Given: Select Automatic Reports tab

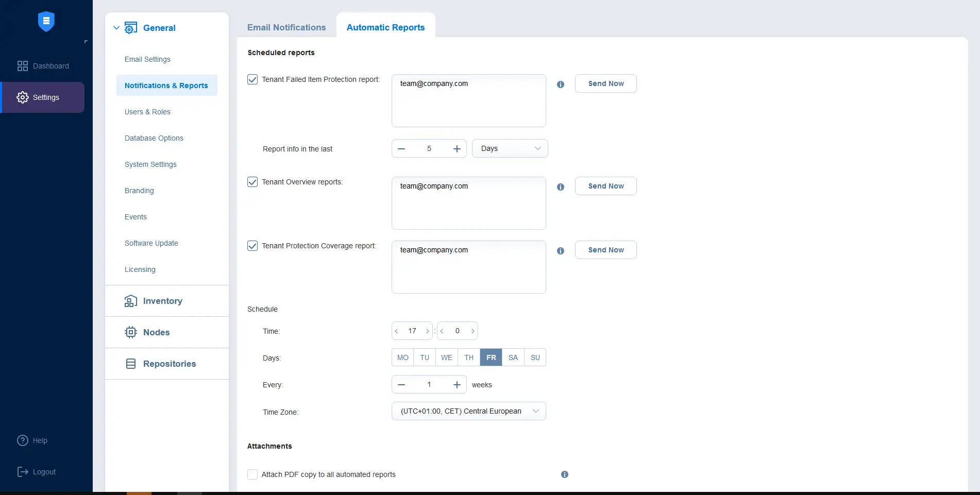Looking at the screenshot, I should tap(386, 27).
